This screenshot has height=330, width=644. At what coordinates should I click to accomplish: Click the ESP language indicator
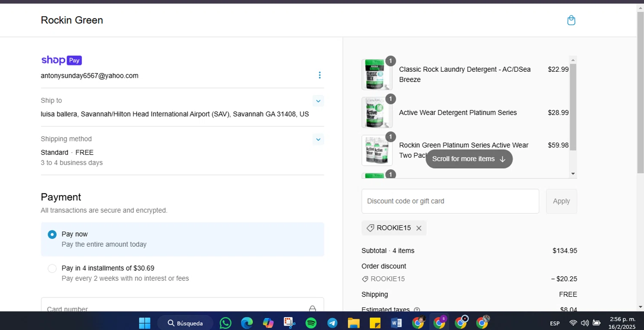[555, 323]
